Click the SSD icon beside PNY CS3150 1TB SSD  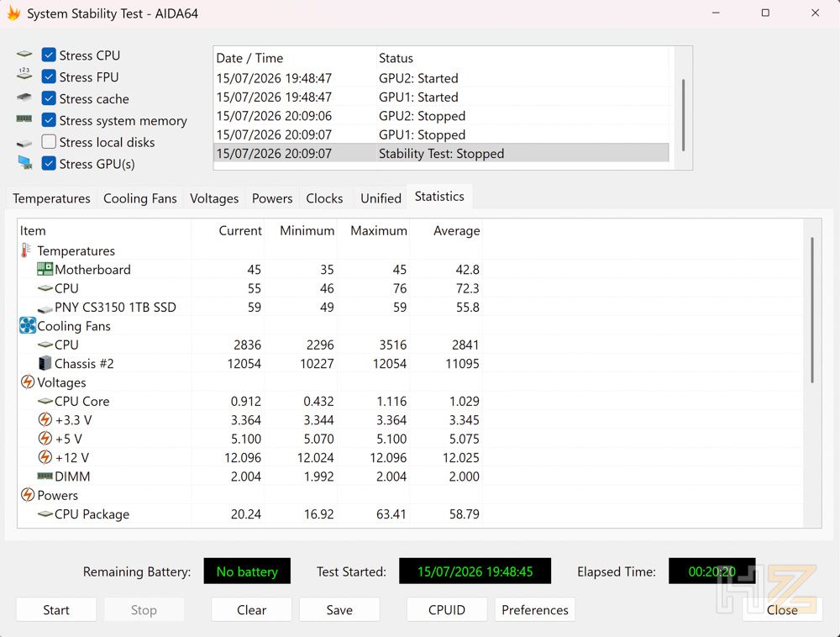point(45,308)
